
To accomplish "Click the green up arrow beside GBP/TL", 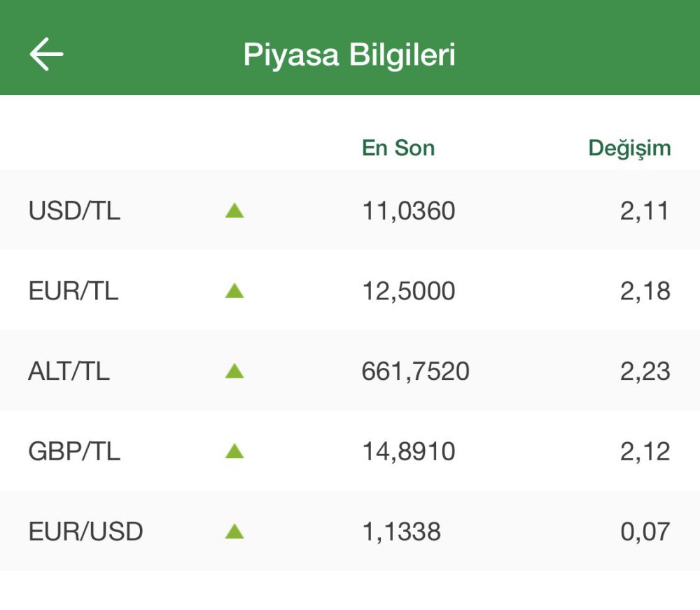I will pos(234,451).
